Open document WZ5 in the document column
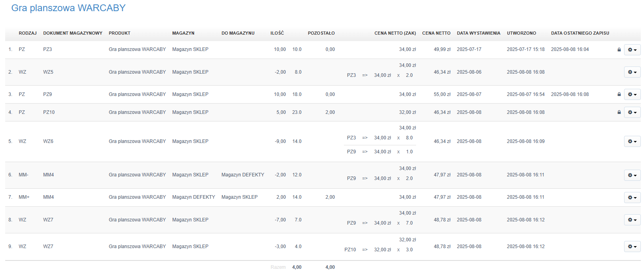This screenshot has width=644, height=274. tap(48, 72)
